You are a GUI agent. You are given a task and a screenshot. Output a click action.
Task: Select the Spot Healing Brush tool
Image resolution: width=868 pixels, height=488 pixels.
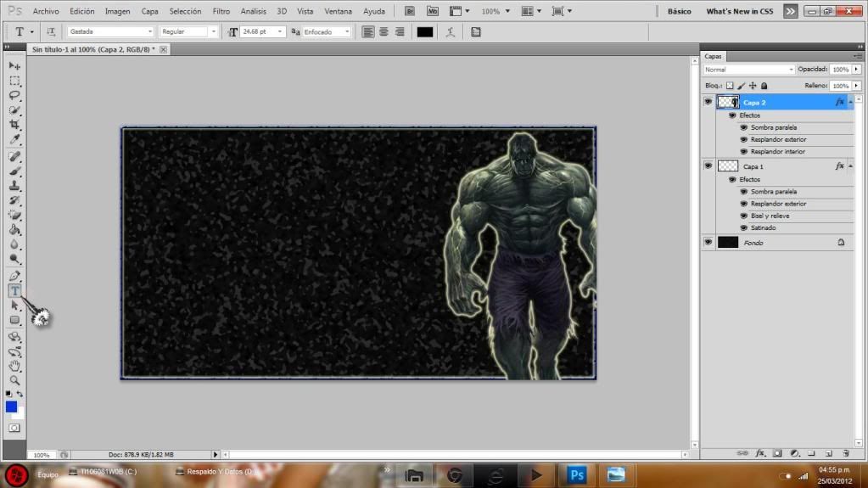[14, 157]
